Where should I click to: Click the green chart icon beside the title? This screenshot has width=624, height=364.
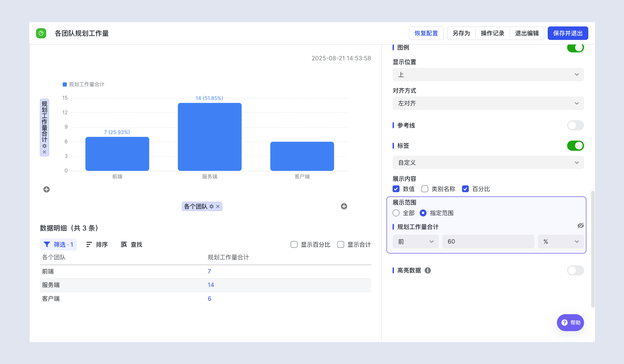tap(41, 33)
